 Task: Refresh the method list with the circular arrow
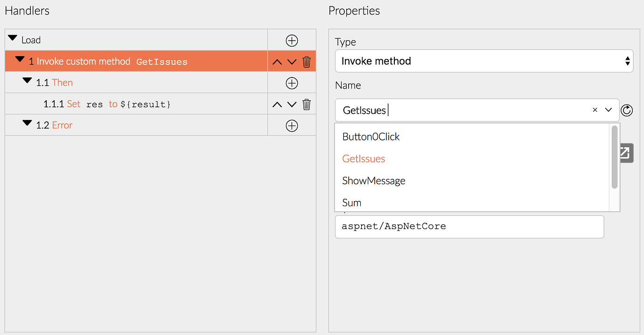(627, 110)
